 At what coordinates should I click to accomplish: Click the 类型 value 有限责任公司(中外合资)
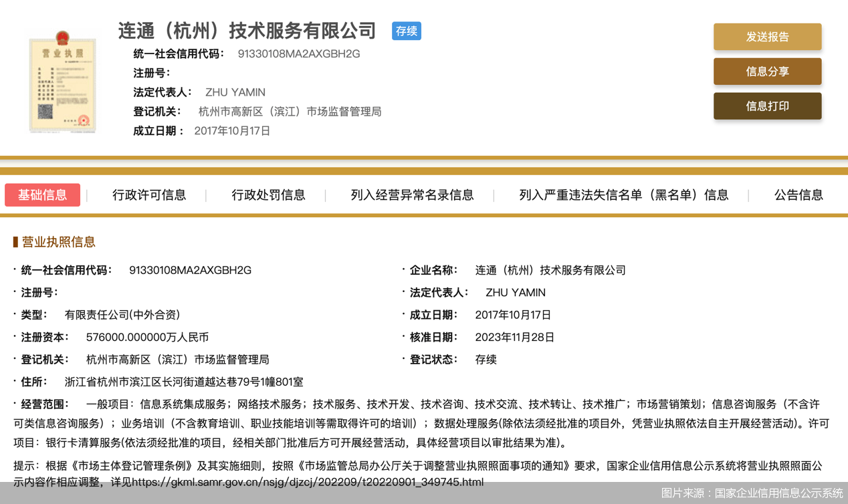(122, 315)
